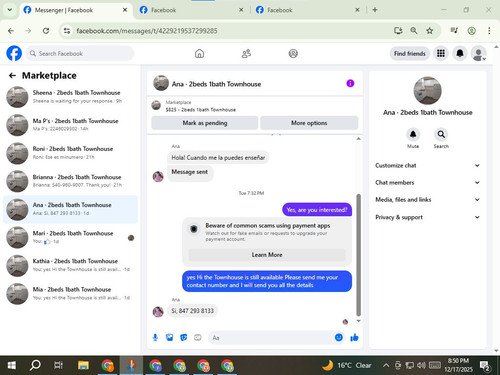The image size is (500, 375).
Task: Click Learn More in scam warning
Action: [x=267, y=255]
